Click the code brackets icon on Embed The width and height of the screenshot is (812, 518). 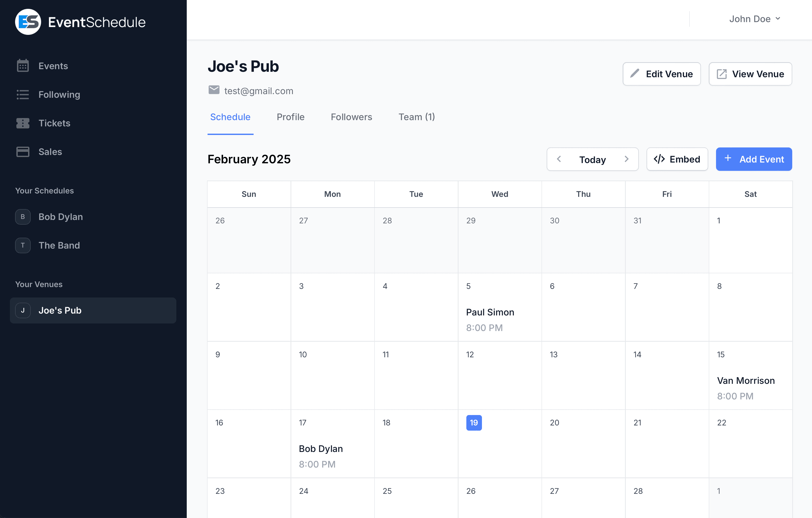click(659, 159)
